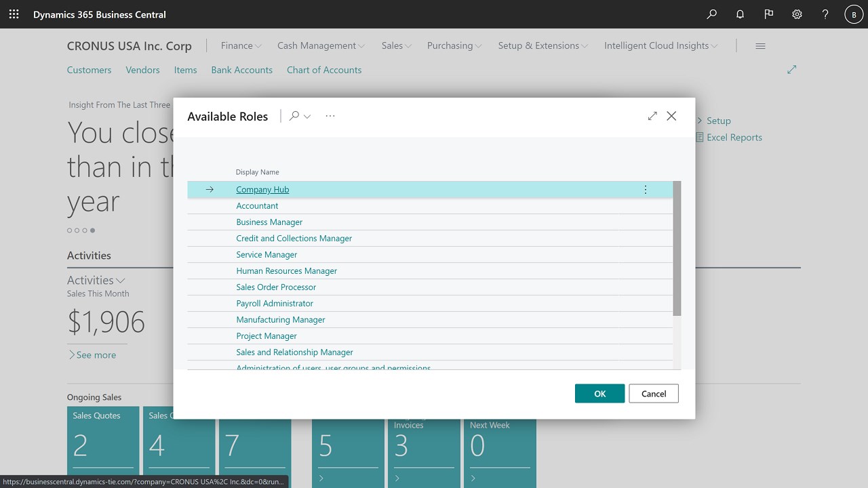The height and width of the screenshot is (488, 868).
Task: Open the Bank Accounts link
Action: [x=241, y=70]
